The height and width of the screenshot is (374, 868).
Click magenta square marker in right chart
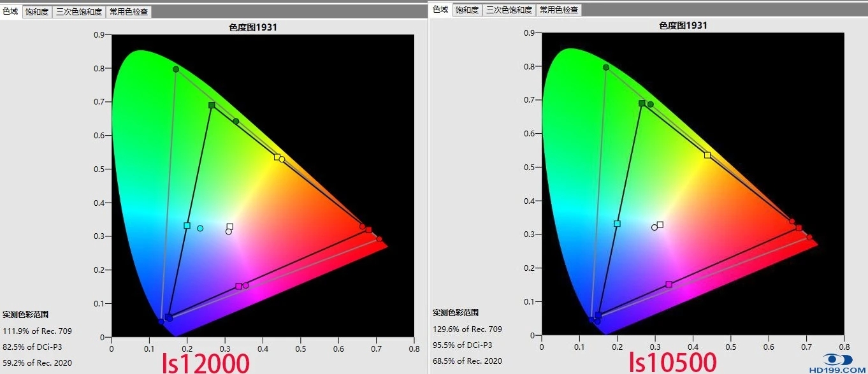669,284
